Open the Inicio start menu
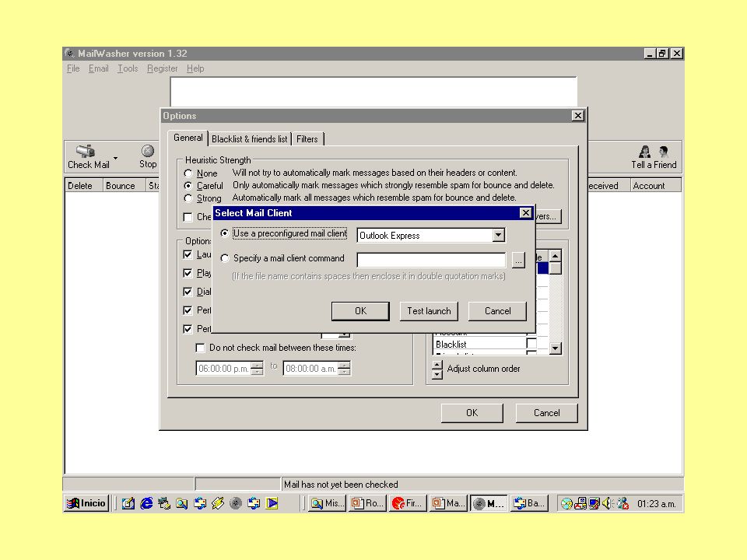 [x=86, y=503]
